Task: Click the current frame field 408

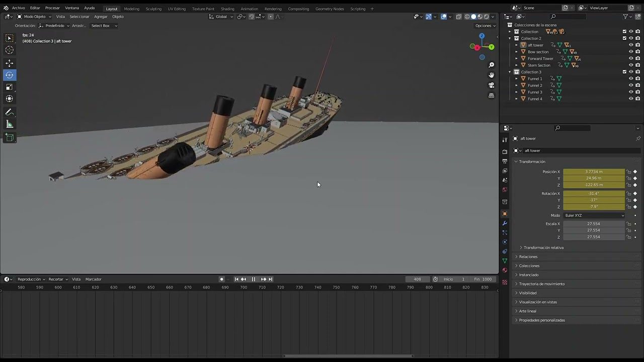Action: 417,279
